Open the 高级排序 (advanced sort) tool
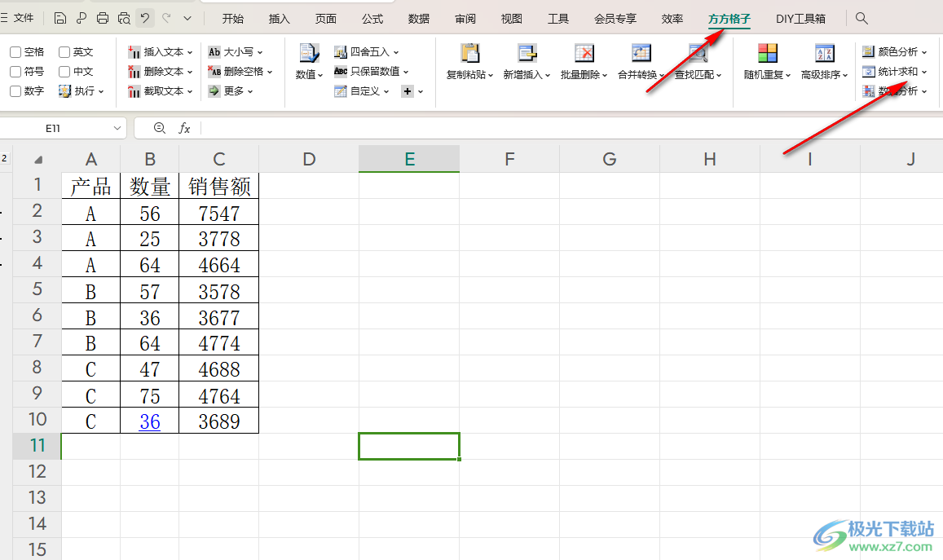 coord(824,62)
